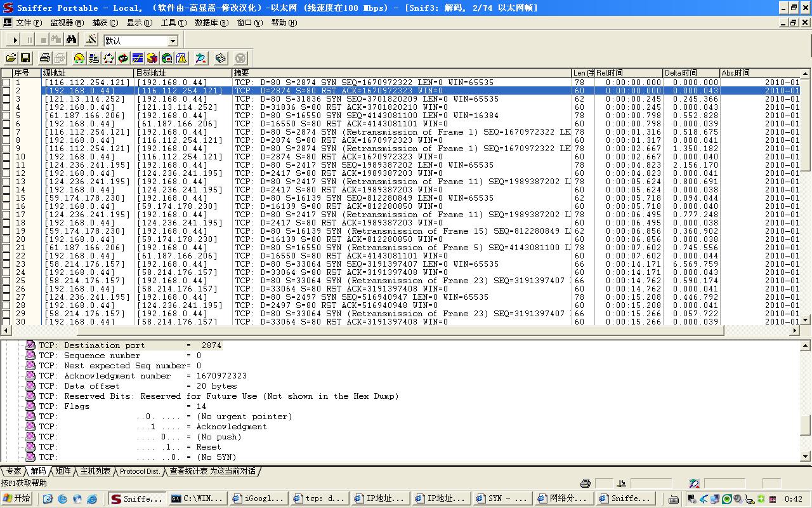Click the binoculars capture display icon
812x508 pixels.
pyautogui.click(x=72, y=40)
